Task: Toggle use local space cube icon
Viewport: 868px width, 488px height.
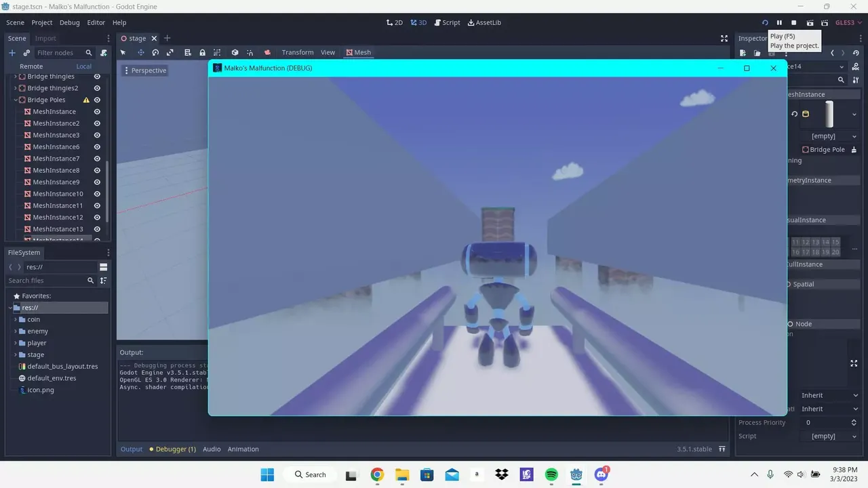Action: coord(235,52)
